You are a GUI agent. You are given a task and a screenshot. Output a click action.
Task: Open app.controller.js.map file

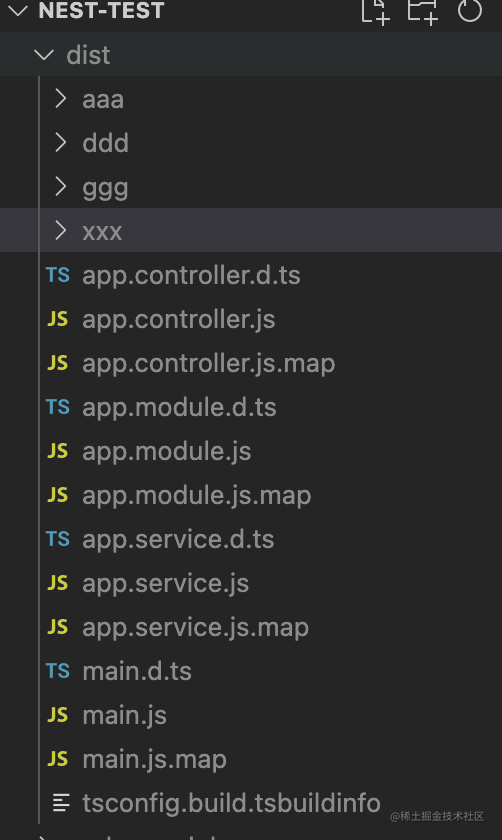pos(251,363)
